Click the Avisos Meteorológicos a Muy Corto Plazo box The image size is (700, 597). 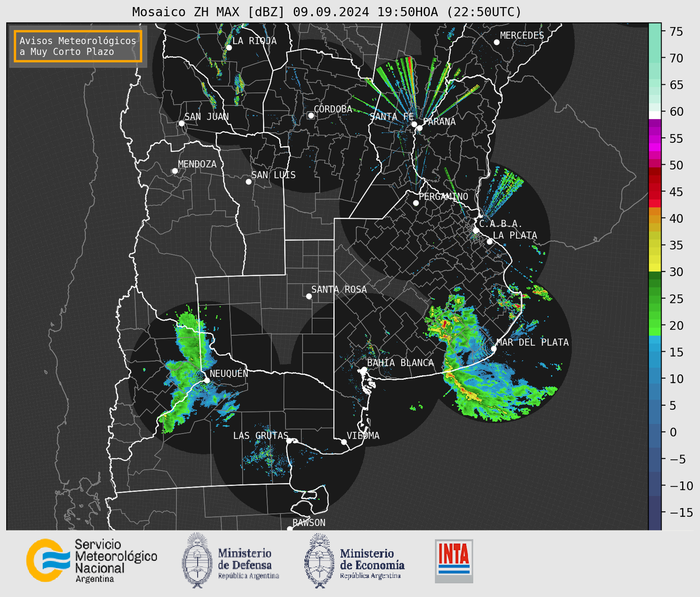pos(78,46)
